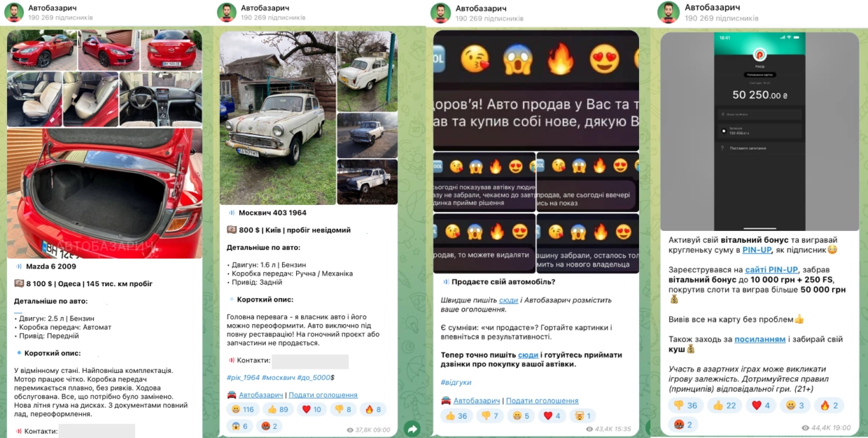
Task: Toggle the grinning-face reaction with 116 votes
Action: [x=243, y=409]
